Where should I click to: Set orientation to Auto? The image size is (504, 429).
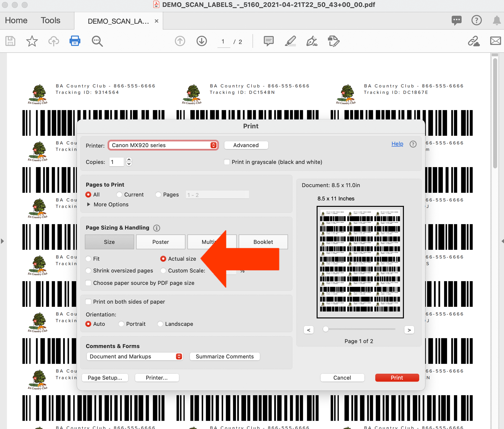[88, 324]
